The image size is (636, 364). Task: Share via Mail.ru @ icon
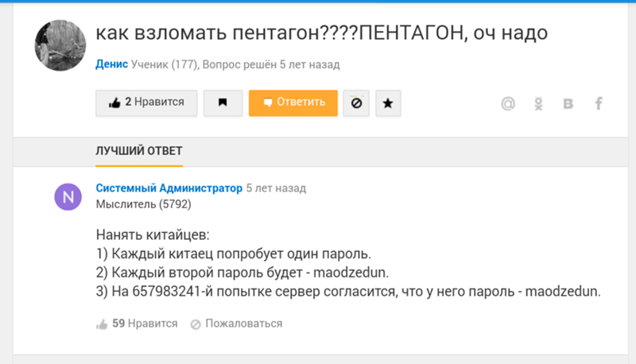tap(508, 104)
